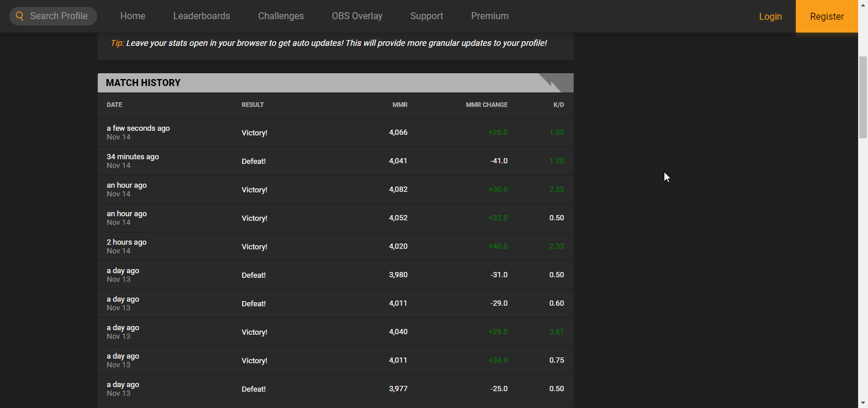868x408 pixels.
Task: Open the Support page
Action: [426, 16]
